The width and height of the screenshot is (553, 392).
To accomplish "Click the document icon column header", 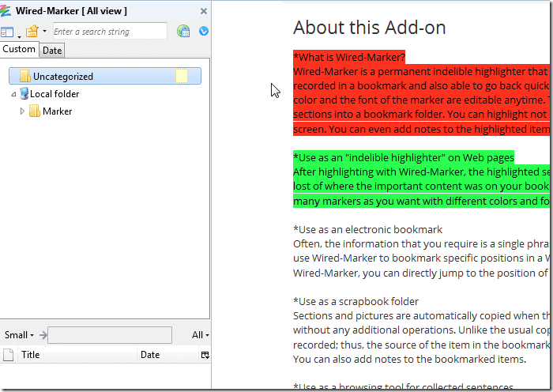I will click(x=8, y=355).
